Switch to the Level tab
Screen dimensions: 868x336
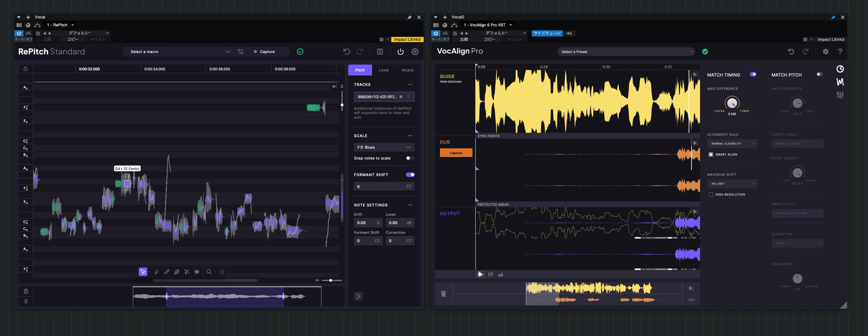tap(384, 70)
